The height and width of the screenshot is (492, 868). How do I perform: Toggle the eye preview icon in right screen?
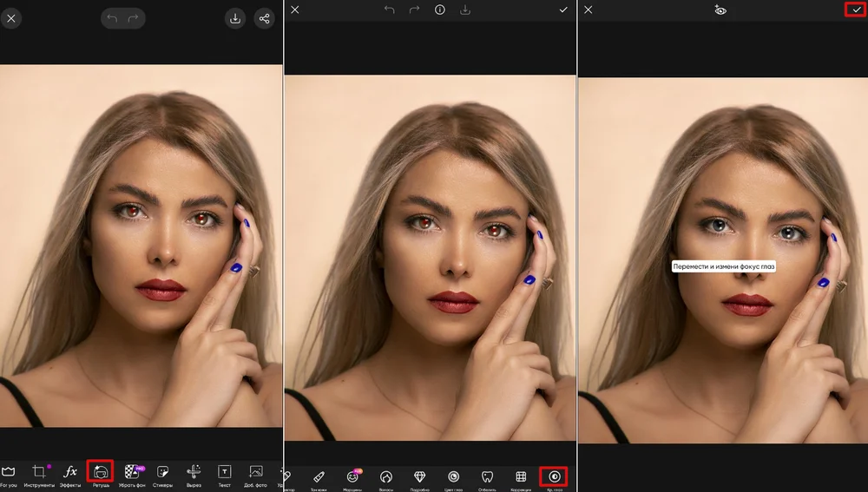coord(720,10)
